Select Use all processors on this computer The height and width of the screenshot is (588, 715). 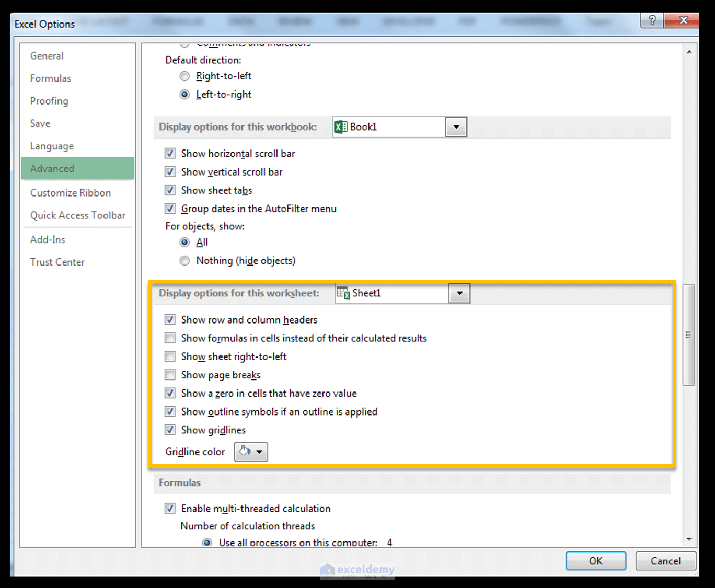(207, 543)
